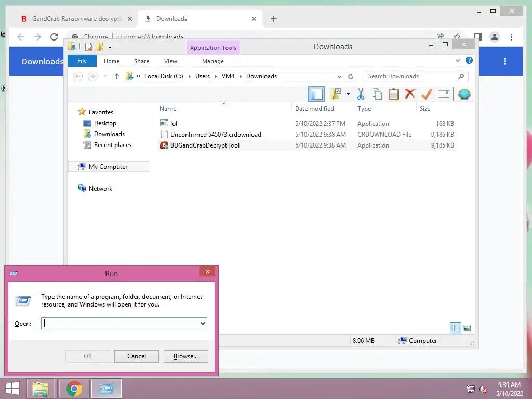Switch to Details view icon in status bar
Image resolution: width=532 pixels, height=399 pixels.
pos(455,328)
